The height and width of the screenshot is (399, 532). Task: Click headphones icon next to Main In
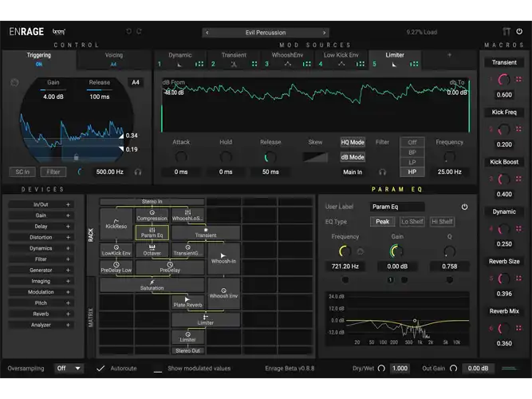(382, 172)
